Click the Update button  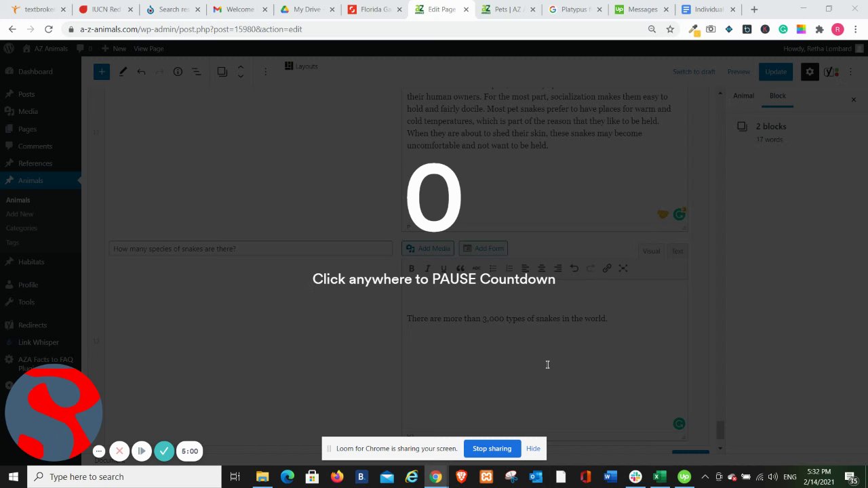click(x=776, y=72)
